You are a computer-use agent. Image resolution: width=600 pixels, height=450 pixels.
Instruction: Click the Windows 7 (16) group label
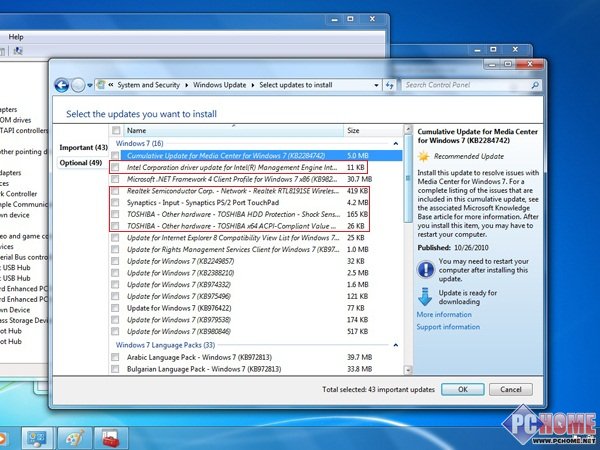click(139, 143)
